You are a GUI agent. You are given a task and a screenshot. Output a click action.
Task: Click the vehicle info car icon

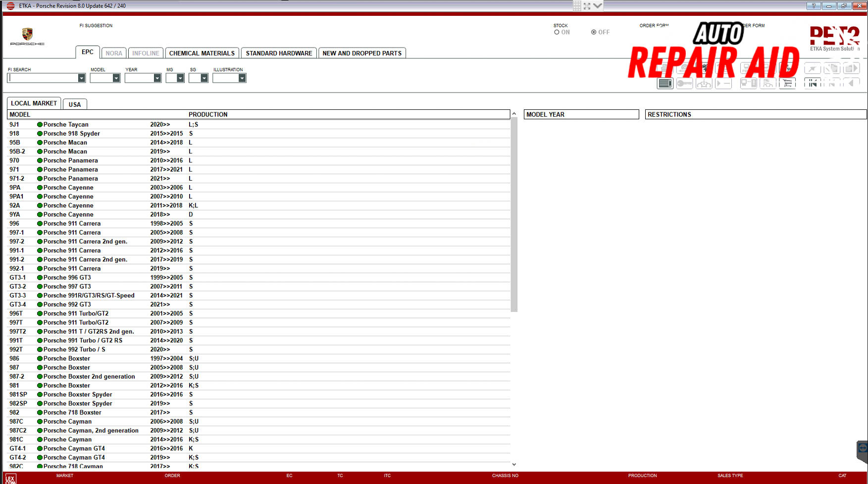(704, 84)
